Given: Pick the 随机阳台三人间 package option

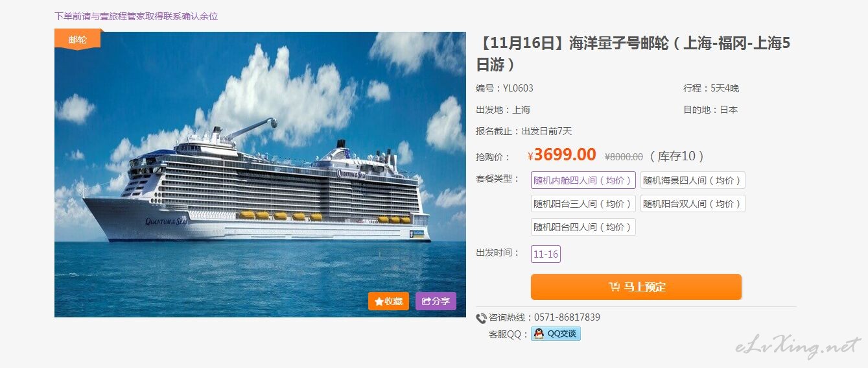Looking at the screenshot, I should point(583,203).
